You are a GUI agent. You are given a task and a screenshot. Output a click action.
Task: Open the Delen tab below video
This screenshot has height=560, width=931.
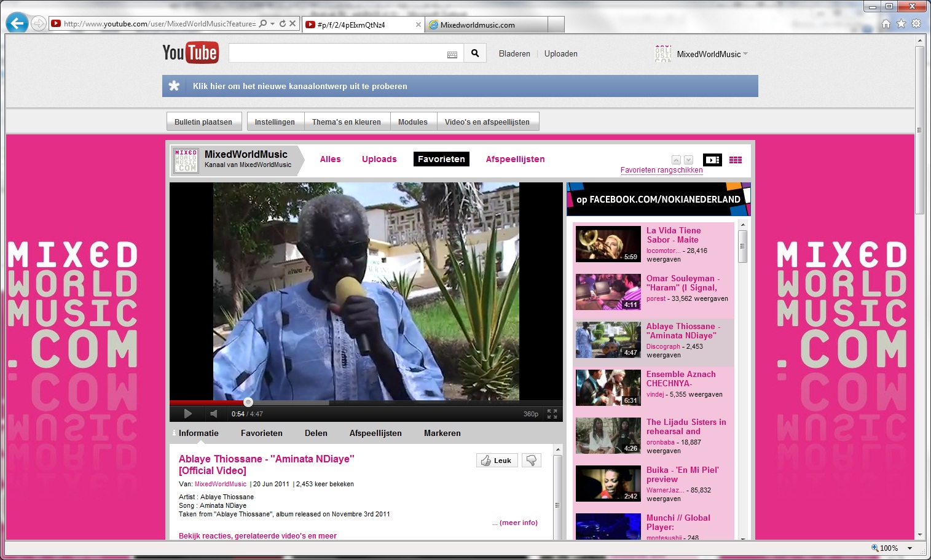316,433
